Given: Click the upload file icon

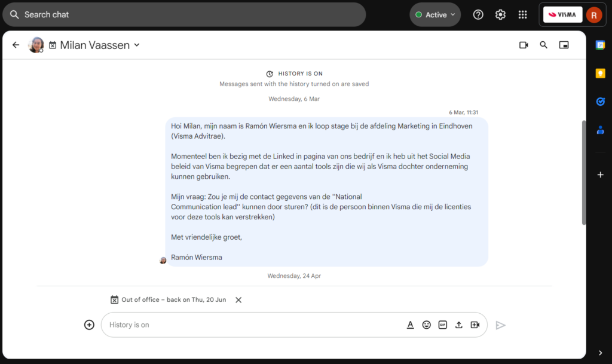Looking at the screenshot, I should (458, 325).
